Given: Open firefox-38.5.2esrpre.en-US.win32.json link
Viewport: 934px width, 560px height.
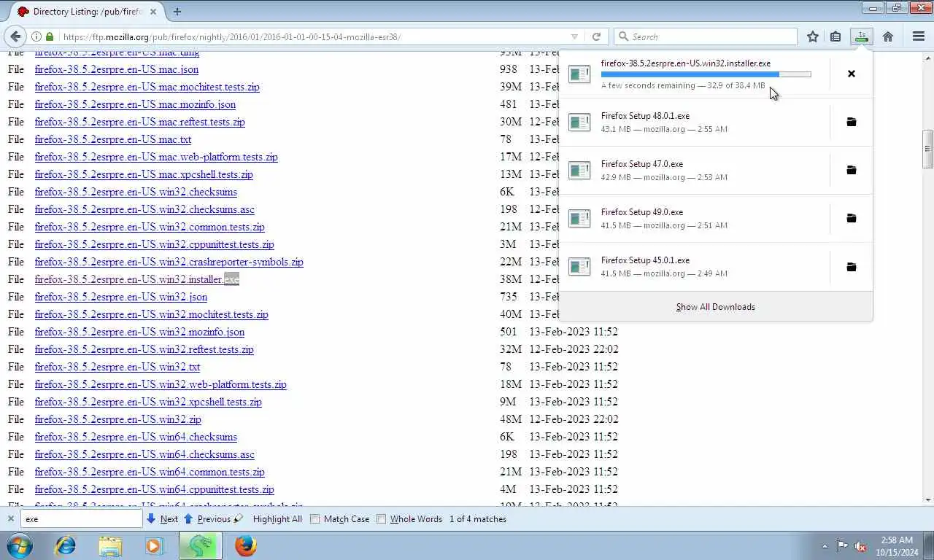Looking at the screenshot, I should [121, 297].
